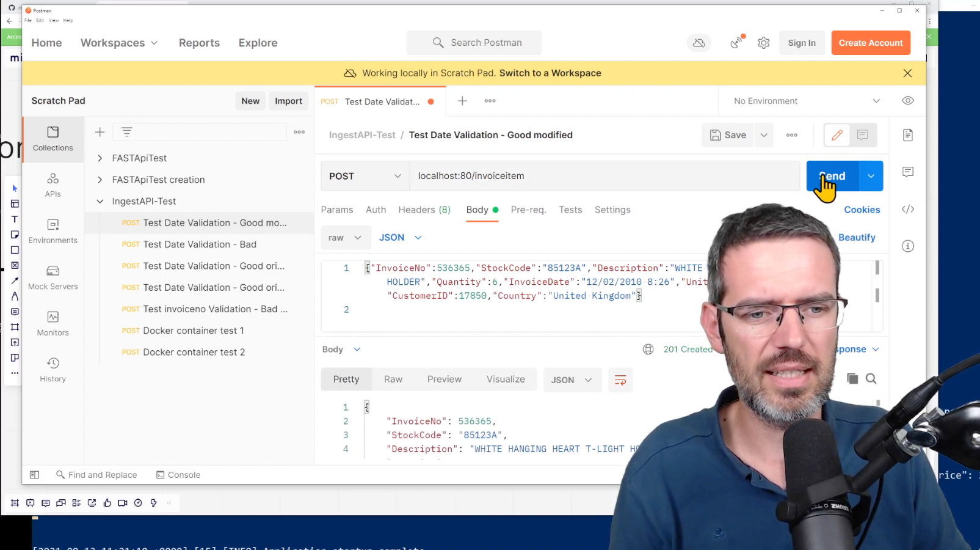Viewport: 980px width, 550px height.
Task: Click the request URL input field
Action: pyautogui.click(x=604, y=176)
